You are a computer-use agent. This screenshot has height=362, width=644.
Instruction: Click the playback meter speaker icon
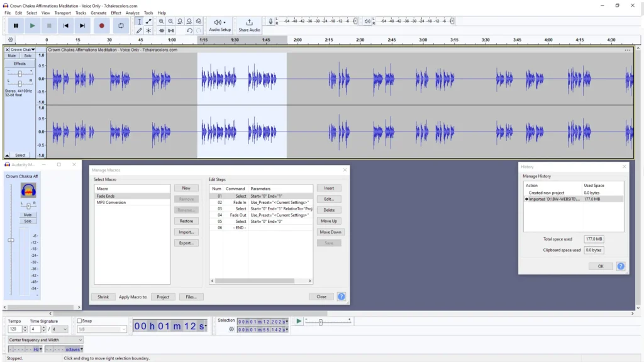[x=367, y=21]
